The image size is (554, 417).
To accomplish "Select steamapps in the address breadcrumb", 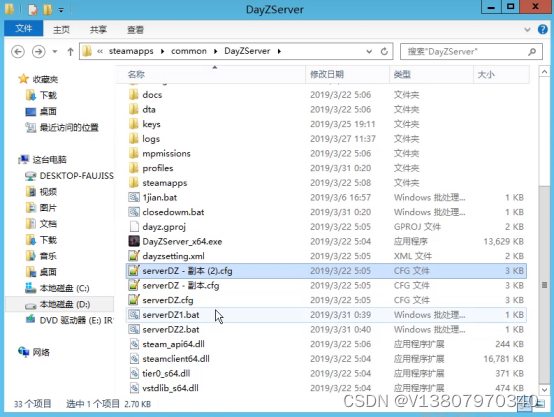I will [x=131, y=51].
